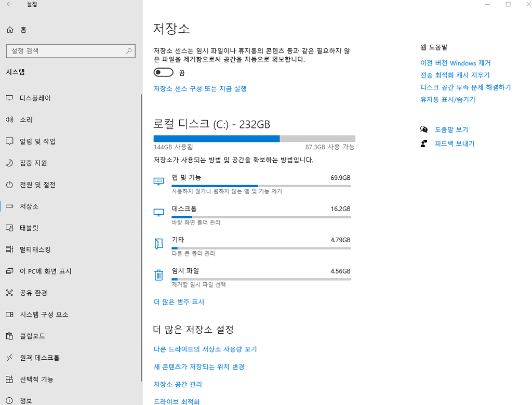Select 전원 및 절전 in sidebar
The image size is (532, 405).
71,185
